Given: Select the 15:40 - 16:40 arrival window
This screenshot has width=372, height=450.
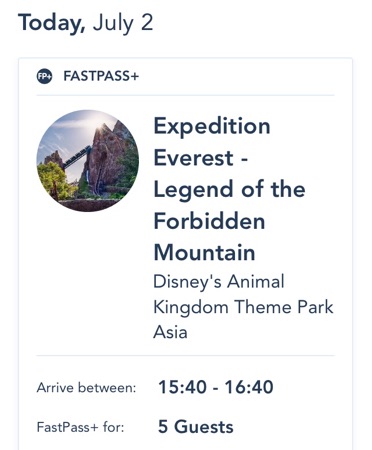Looking at the screenshot, I should click(216, 387).
